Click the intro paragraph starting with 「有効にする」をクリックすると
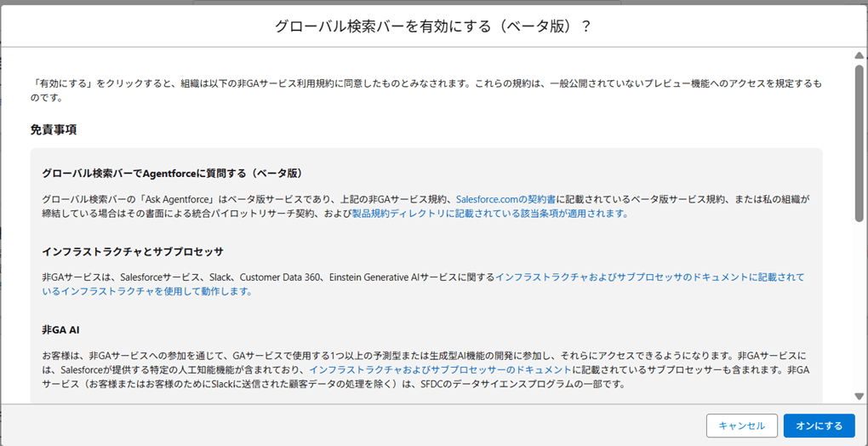Viewport: 868px width, 446px height. click(x=425, y=91)
